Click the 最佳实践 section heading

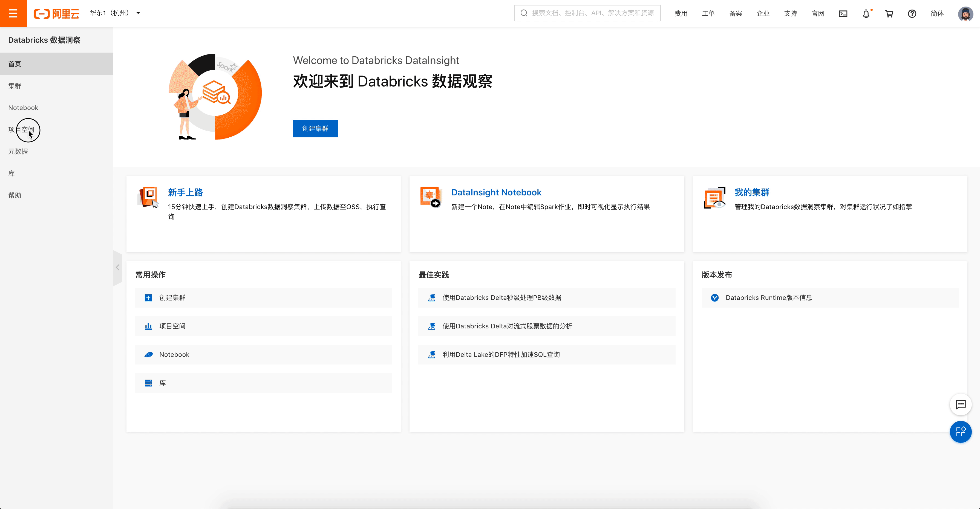coord(434,275)
